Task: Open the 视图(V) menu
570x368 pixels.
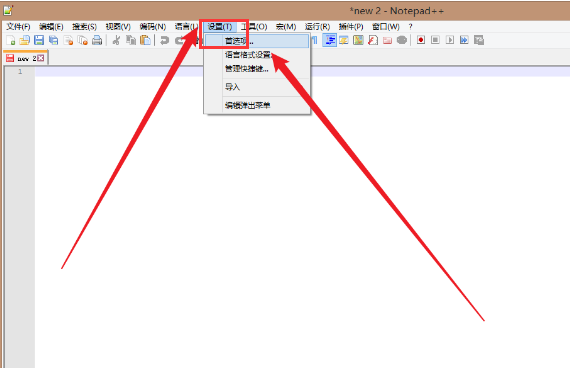Action: (x=118, y=27)
